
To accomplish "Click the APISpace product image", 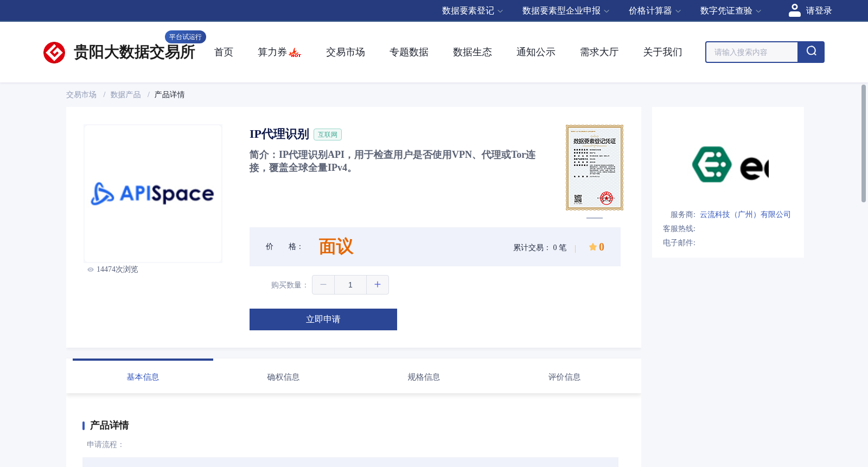I will coord(153,194).
